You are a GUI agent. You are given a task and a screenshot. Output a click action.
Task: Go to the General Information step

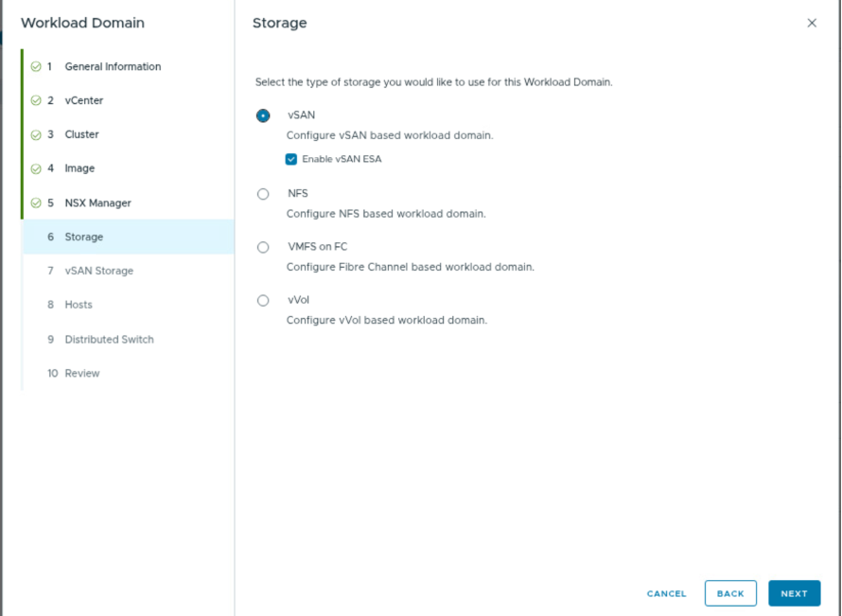click(113, 67)
